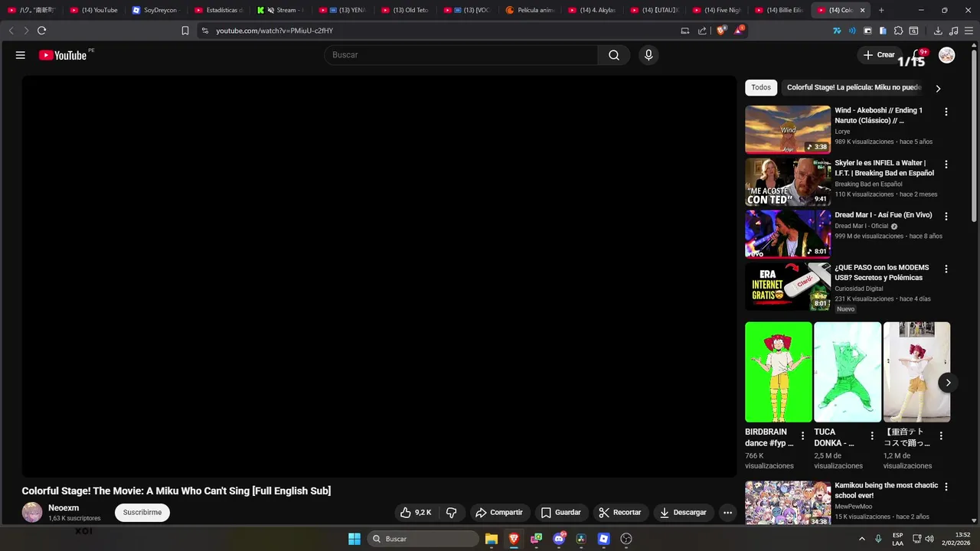Screen dimensions: 980x551
Task: Select the Todos filter chip
Action: [x=761, y=87]
